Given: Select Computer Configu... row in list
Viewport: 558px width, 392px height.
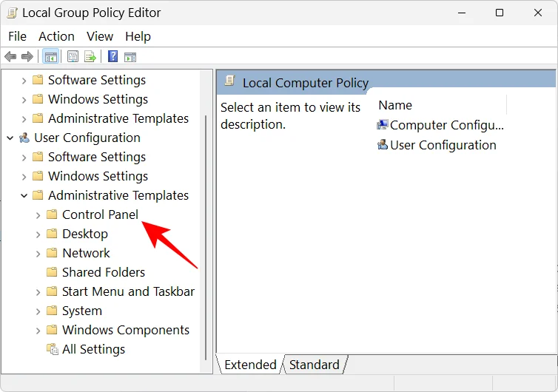Looking at the screenshot, I should coord(440,125).
